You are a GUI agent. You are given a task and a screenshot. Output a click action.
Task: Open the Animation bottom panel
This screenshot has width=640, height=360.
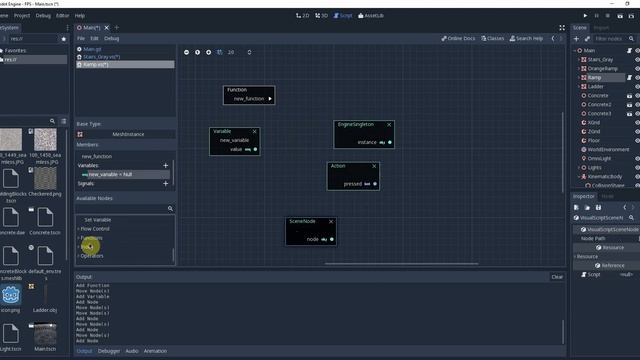(156, 351)
